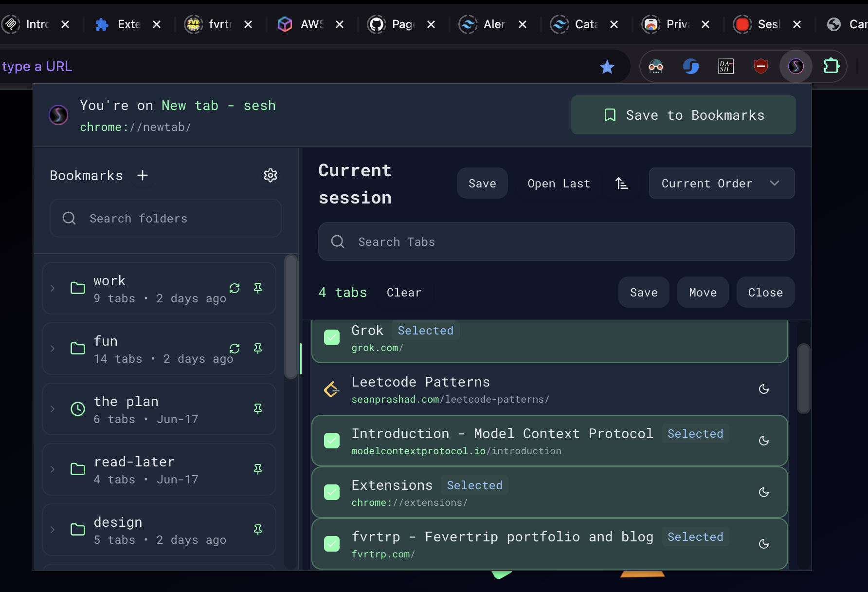Click the grok.com/ URL text
This screenshot has width=868, height=592.
(377, 348)
